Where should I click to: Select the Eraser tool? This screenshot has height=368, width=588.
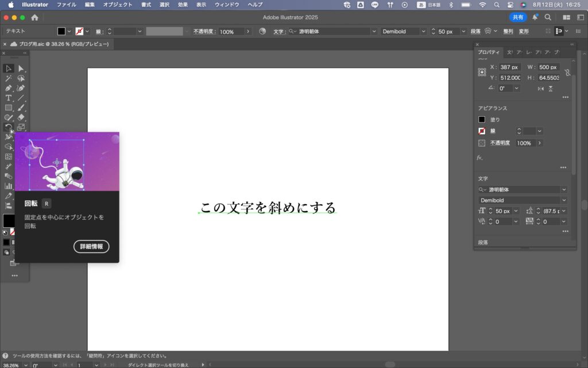coord(21,117)
